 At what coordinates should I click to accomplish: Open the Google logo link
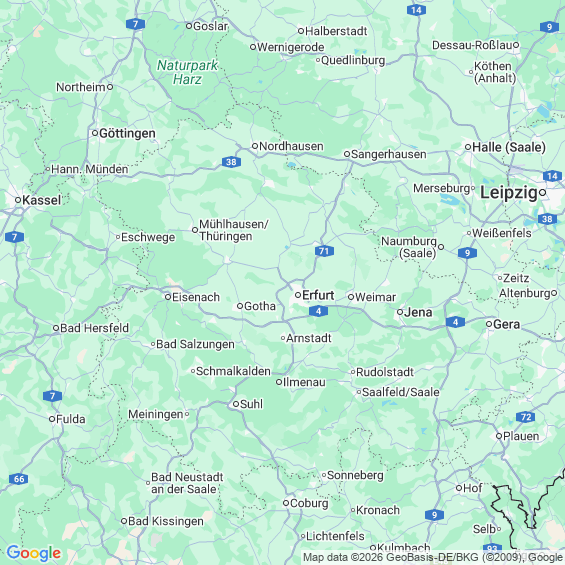(x=34, y=553)
